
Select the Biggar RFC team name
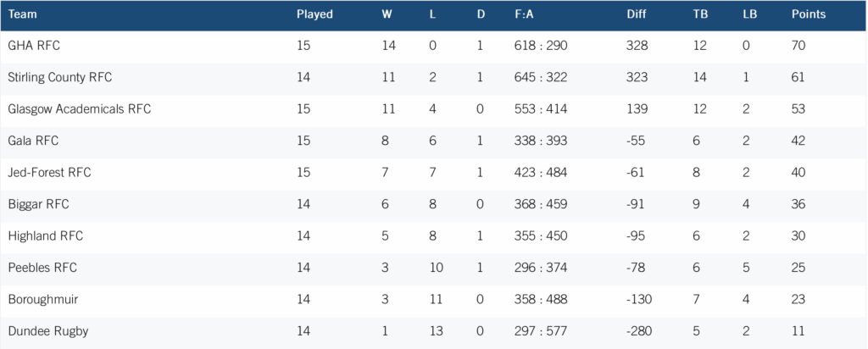tap(39, 205)
